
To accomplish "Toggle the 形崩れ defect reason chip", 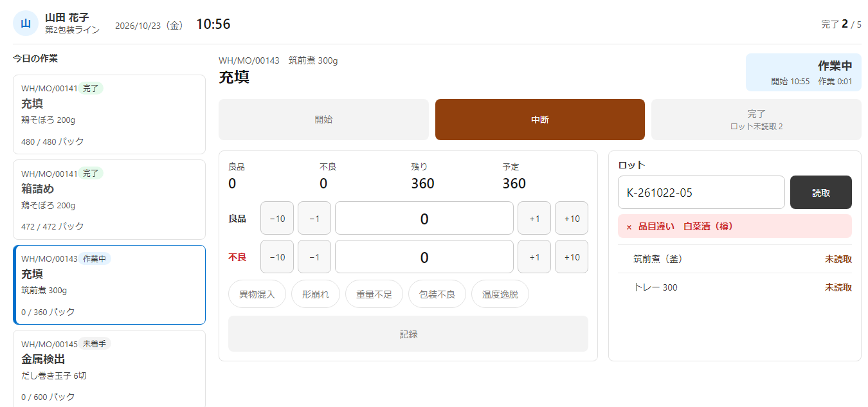I will (316, 294).
